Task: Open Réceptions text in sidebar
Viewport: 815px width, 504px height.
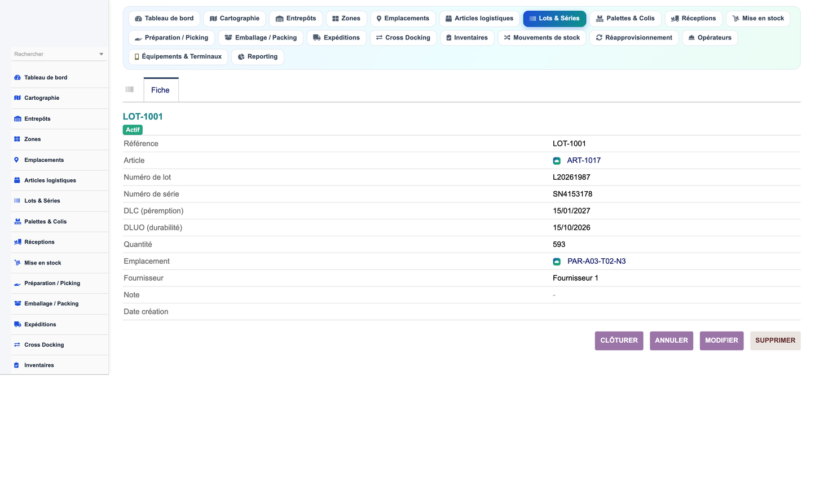Action: tap(39, 242)
